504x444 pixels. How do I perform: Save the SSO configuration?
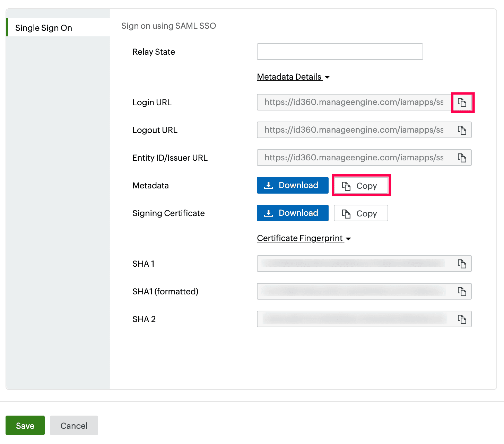pos(25,425)
